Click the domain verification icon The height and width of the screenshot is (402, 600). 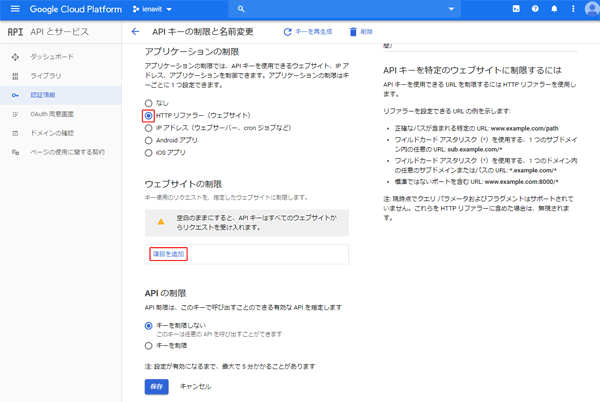point(15,133)
